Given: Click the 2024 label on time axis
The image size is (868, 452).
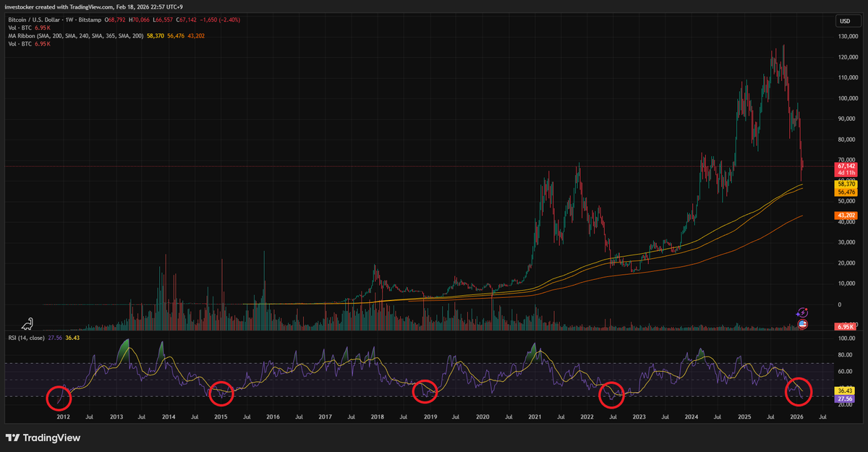Looking at the screenshot, I should (692, 417).
